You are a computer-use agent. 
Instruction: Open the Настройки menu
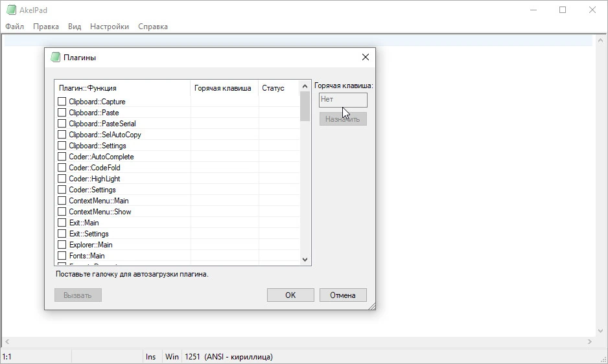click(110, 27)
